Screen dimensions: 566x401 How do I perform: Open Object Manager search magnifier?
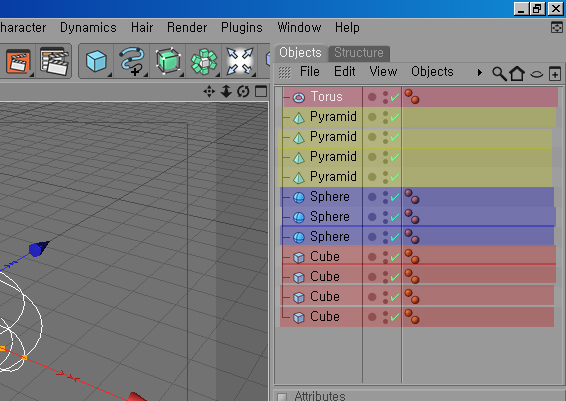499,74
